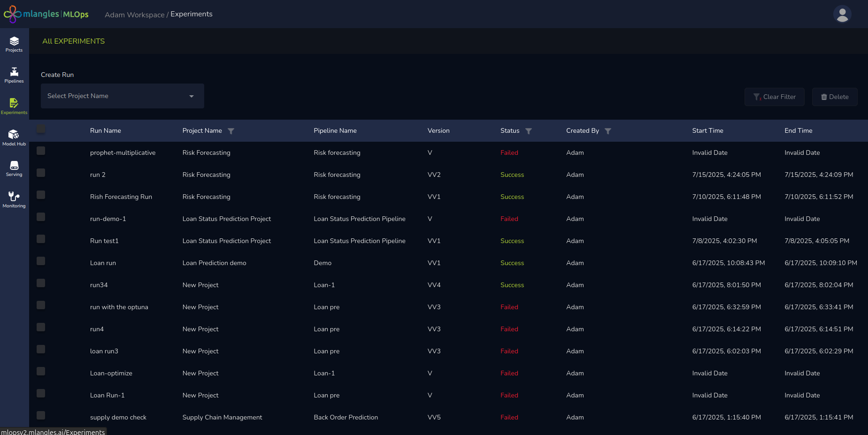Navigate to the Serving section
The height and width of the screenshot is (435, 868).
(x=14, y=168)
